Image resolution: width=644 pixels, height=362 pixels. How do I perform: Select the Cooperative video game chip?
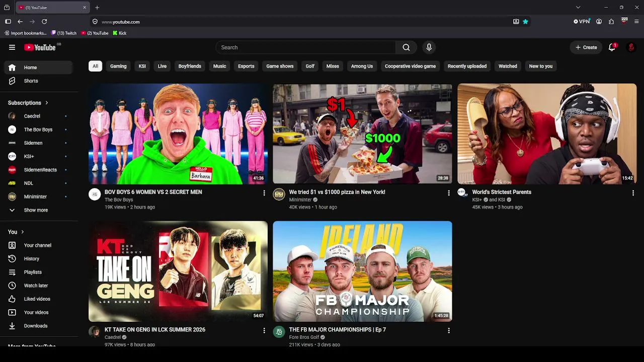(x=410, y=66)
